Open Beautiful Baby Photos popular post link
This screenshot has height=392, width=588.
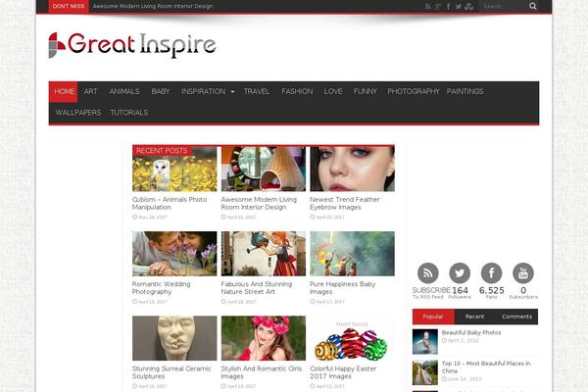(x=471, y=332)
